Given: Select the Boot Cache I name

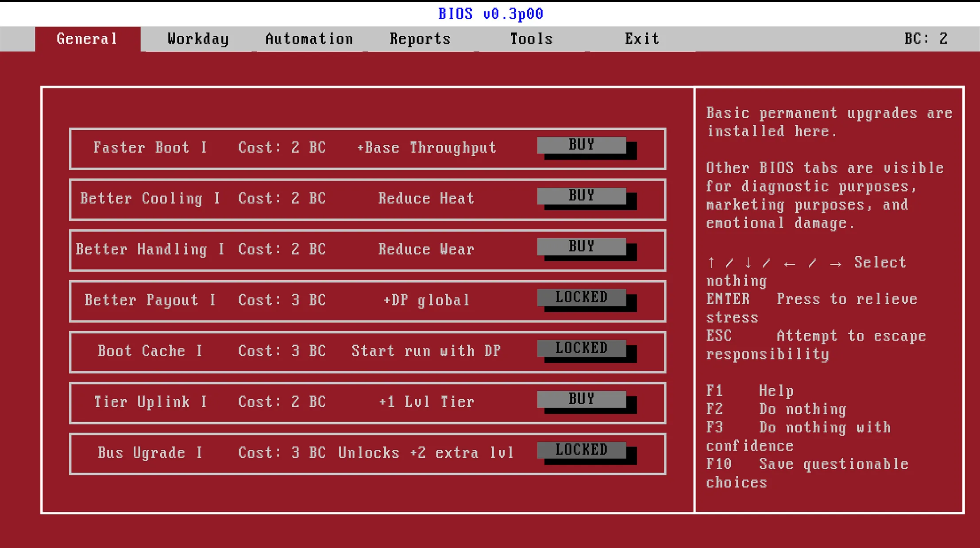Looking at the screenshot, I should (150, 351).
